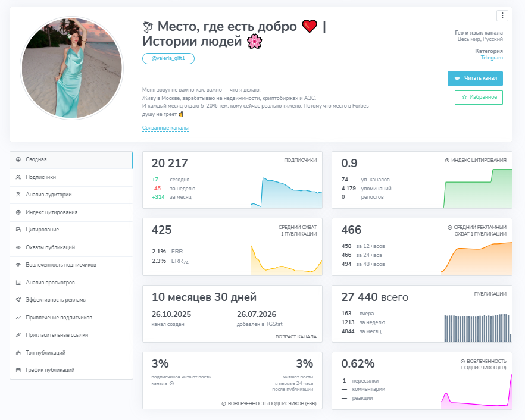The image size is (525, 420).
Task: Open the Подписчики section
Action: [71, 177]
